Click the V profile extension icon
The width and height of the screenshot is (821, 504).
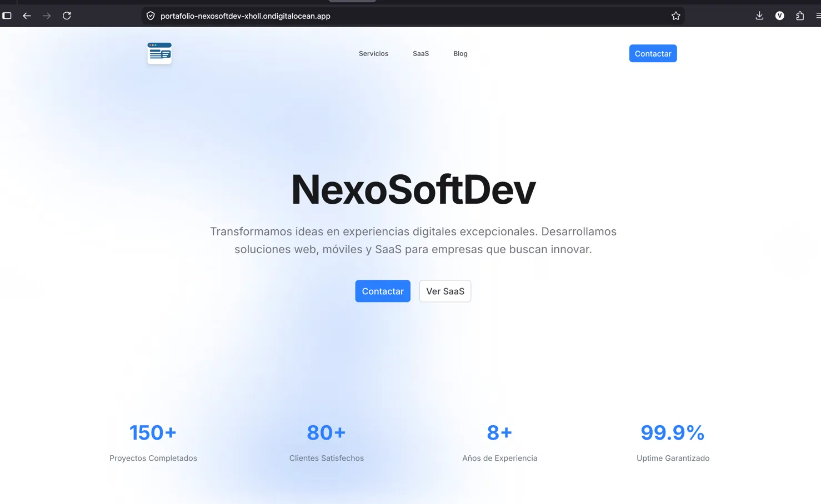click(780, 16)
